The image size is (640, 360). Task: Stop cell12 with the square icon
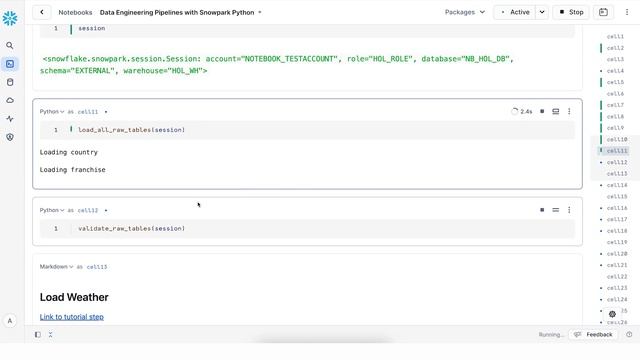[542, 210]
